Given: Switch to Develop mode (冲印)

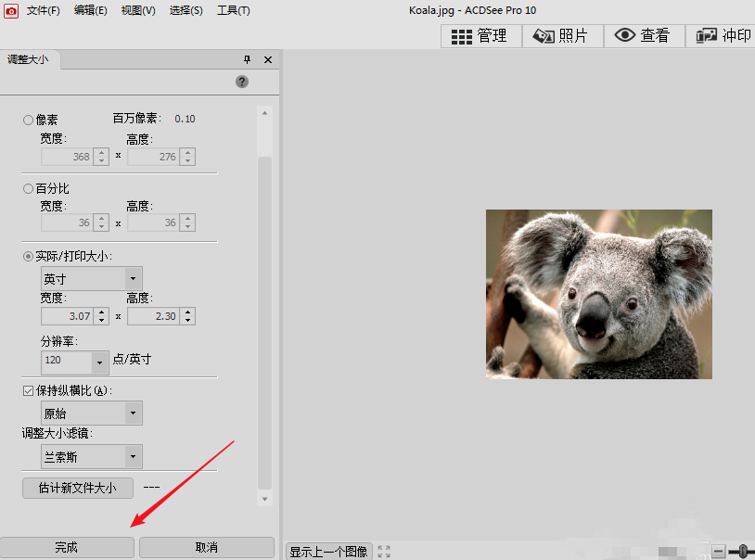Looking at the screenshot, I should pos(722,36).
